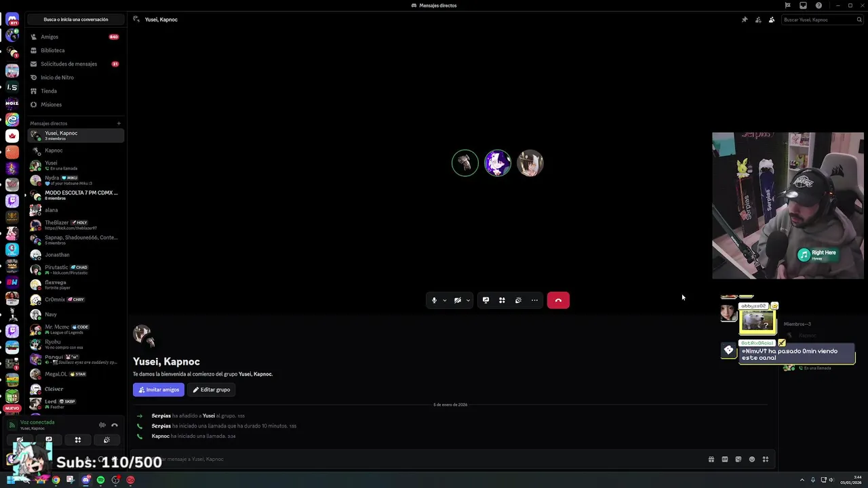Viewport: 868px width, 488px height.
Task: Open the help question mark icon
Action: pos(818,5)
